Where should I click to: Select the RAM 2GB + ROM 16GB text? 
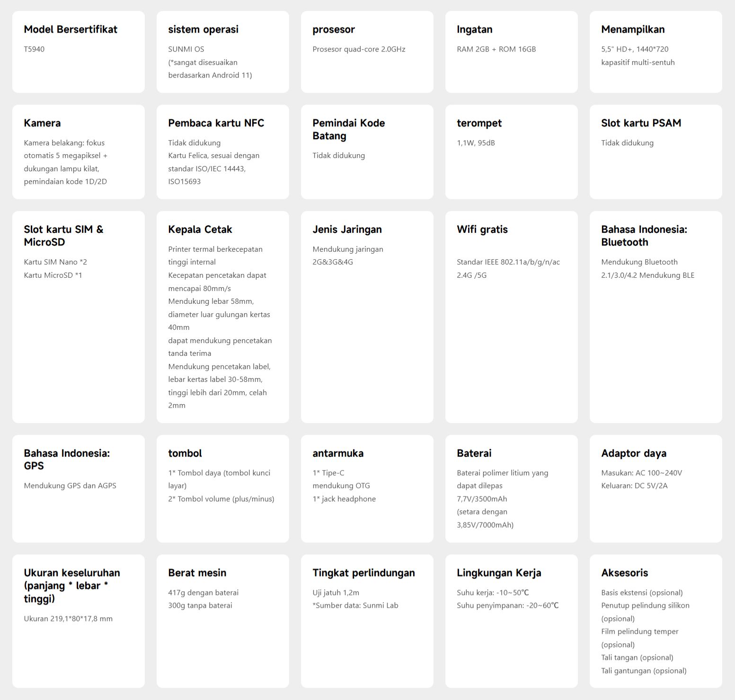click(496, 49)
